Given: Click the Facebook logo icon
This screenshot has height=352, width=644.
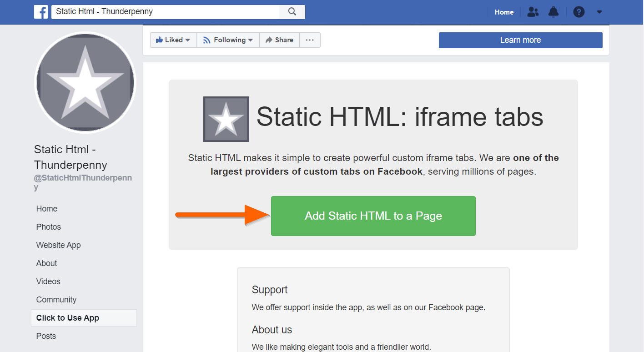Looking at the screenshot, I should click(41, 12).
